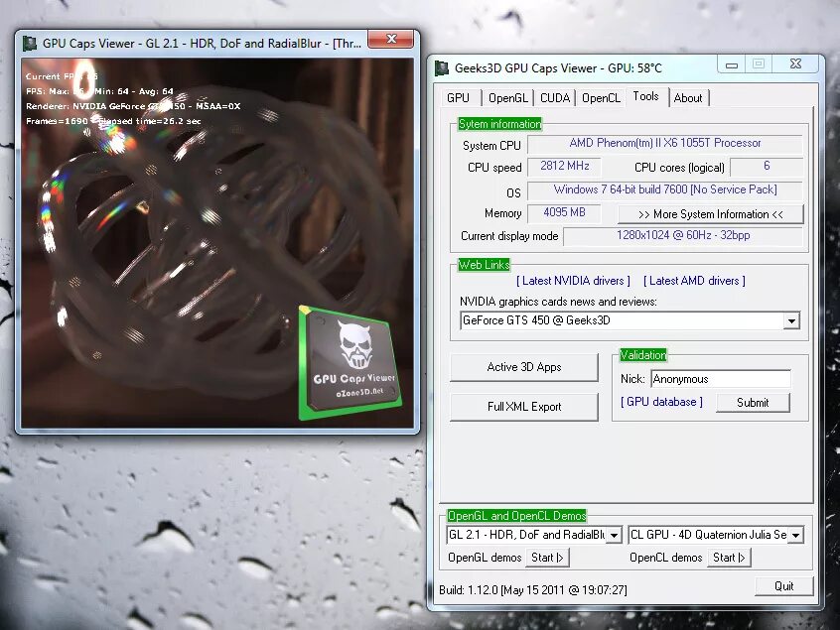This screenshot has height=630, width=840.
Task: Open Latest NVIDIA drivers link
Action: click(x=573, y=281)
